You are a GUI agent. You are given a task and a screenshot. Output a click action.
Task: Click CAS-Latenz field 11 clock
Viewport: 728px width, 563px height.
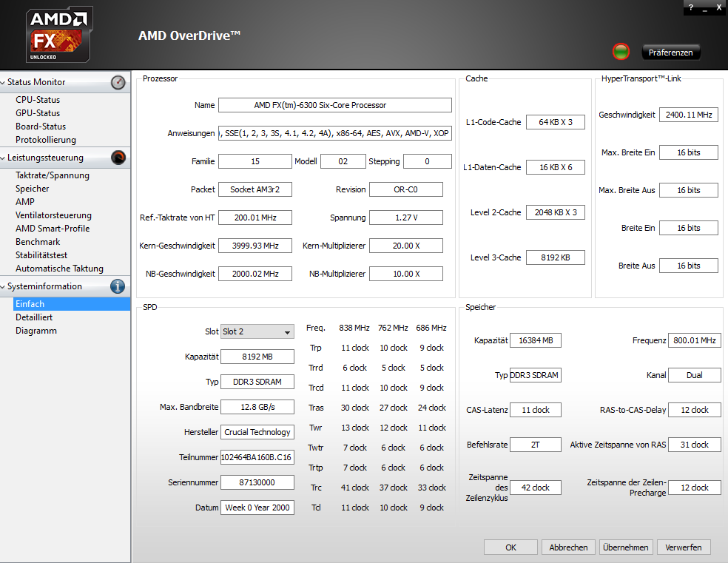[x=536, y=410]
